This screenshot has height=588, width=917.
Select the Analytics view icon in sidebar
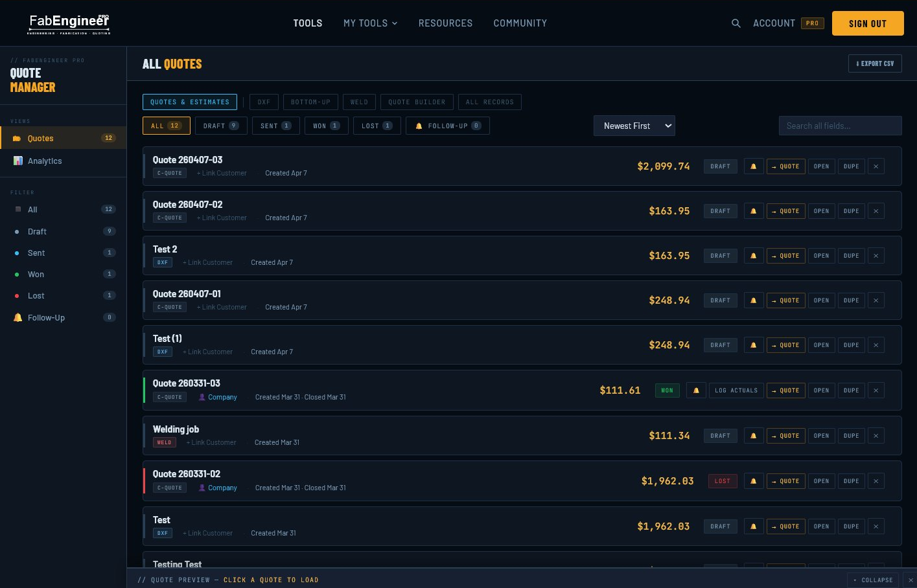[x=17, y=161]
